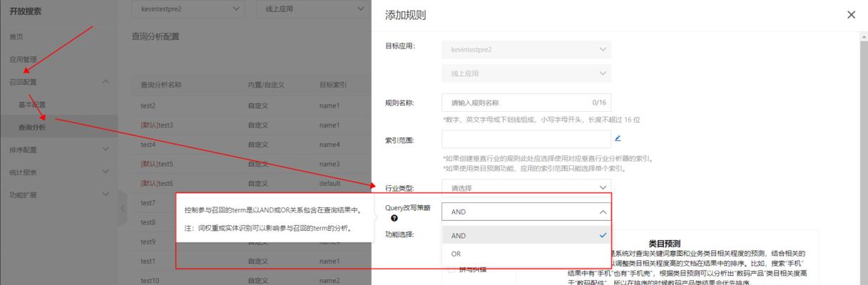Click the 开放搜索 product title
Image resolution: width=868 pixels, height=285 pixels.
tap(25, 11)
